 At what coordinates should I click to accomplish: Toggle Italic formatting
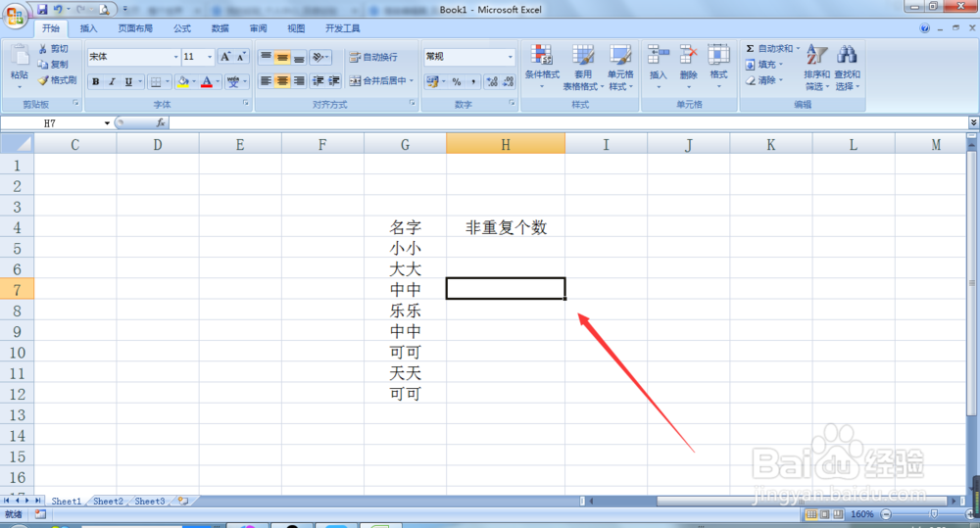coord(112,81)
